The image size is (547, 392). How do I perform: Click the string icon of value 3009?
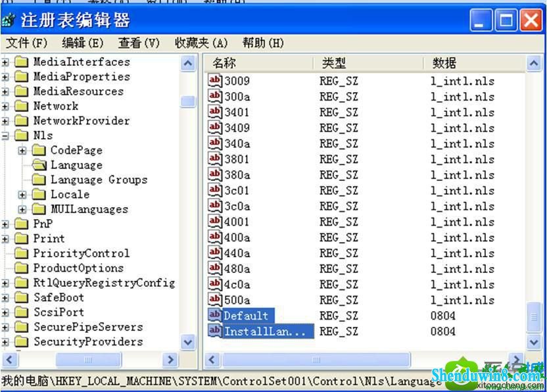pyautogui.click(x=215, y=80)
